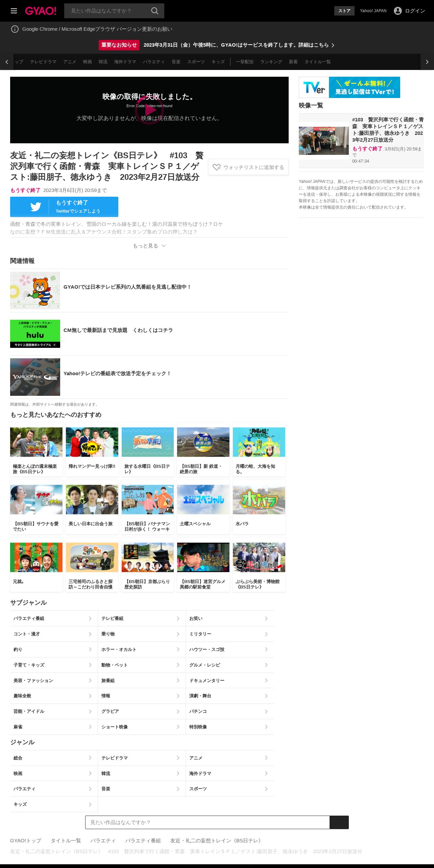
Task: Open 美しい日本に出会う旅 recommendation
Action: (x=92, y=507)
